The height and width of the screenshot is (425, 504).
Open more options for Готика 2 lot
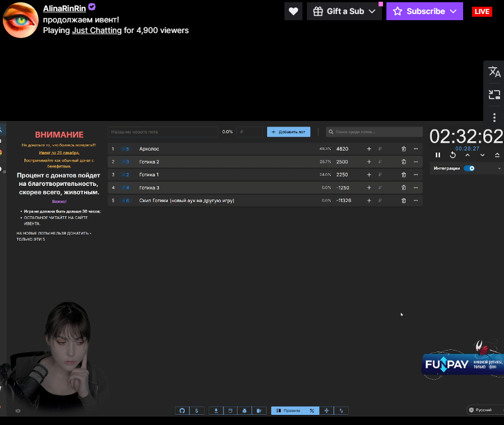coord(416,162)
